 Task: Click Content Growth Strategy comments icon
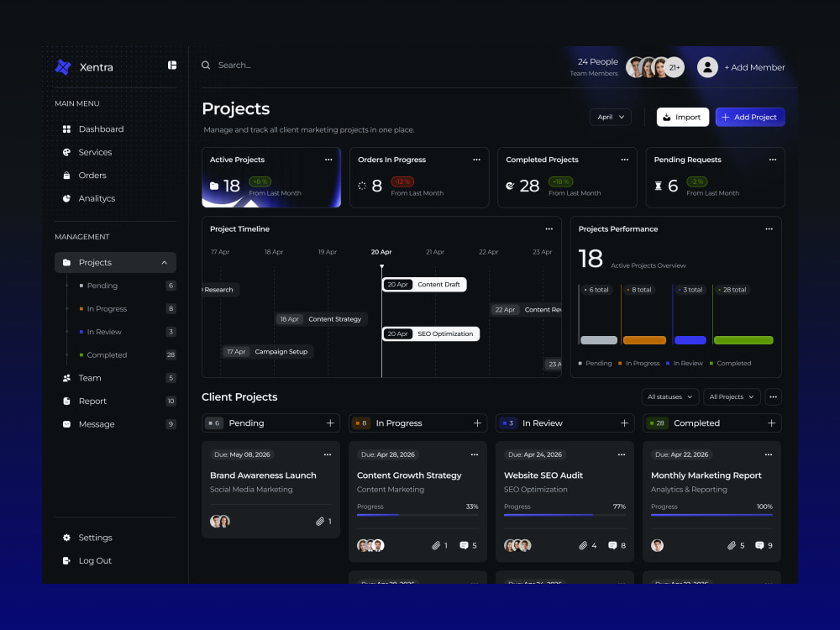click(x=464, y=545)
